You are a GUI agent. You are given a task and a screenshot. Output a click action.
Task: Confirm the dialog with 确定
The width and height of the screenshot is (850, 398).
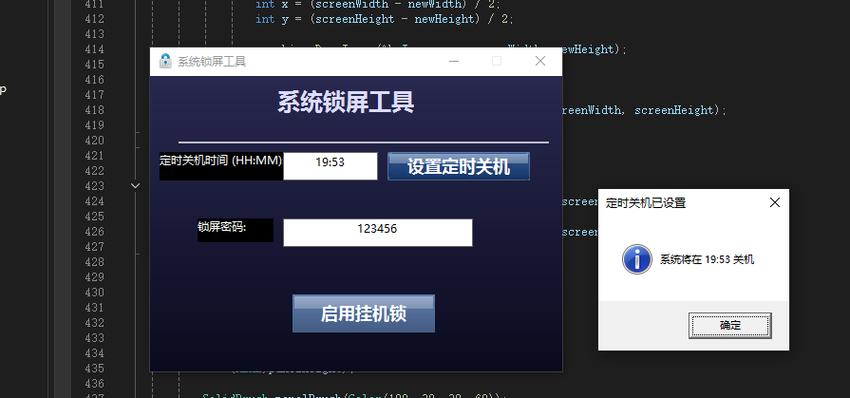coord(730,325)
